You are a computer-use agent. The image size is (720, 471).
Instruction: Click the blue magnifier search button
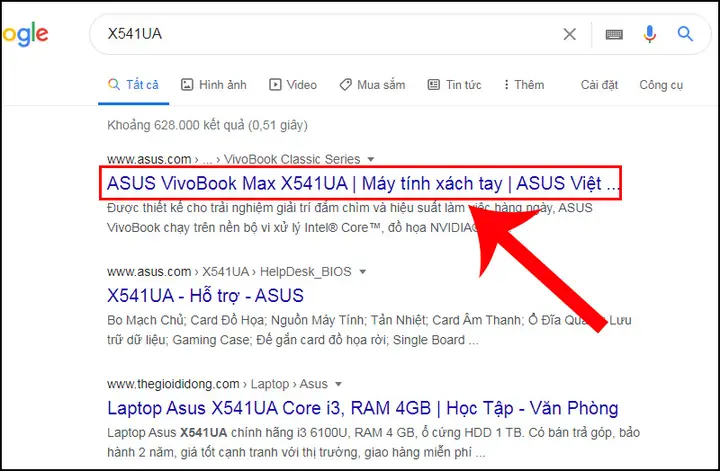(685, 34)
